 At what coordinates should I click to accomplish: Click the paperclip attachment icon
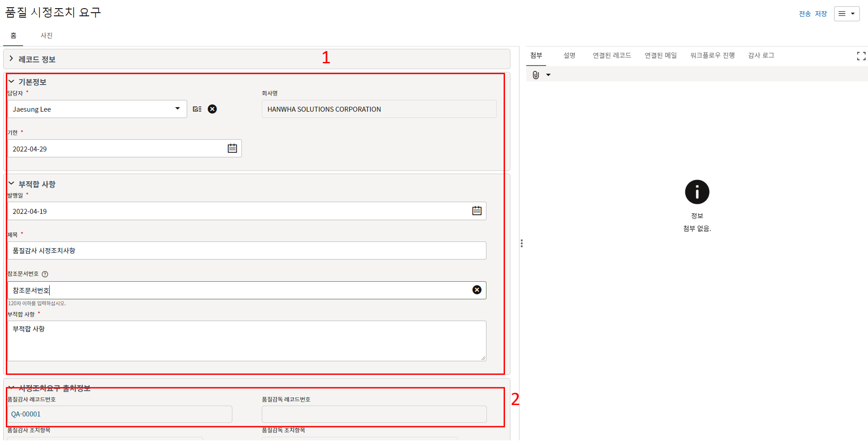click(536, 75)
